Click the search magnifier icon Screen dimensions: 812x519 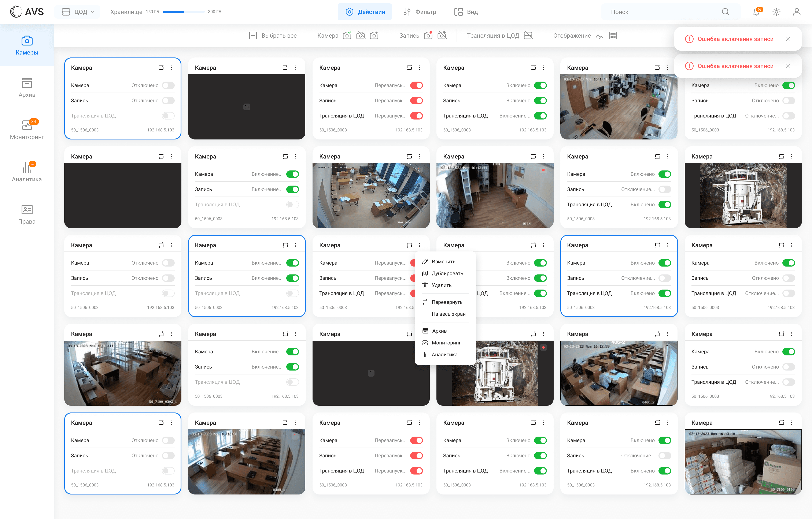pyautogui.click(x=725, y=12)
